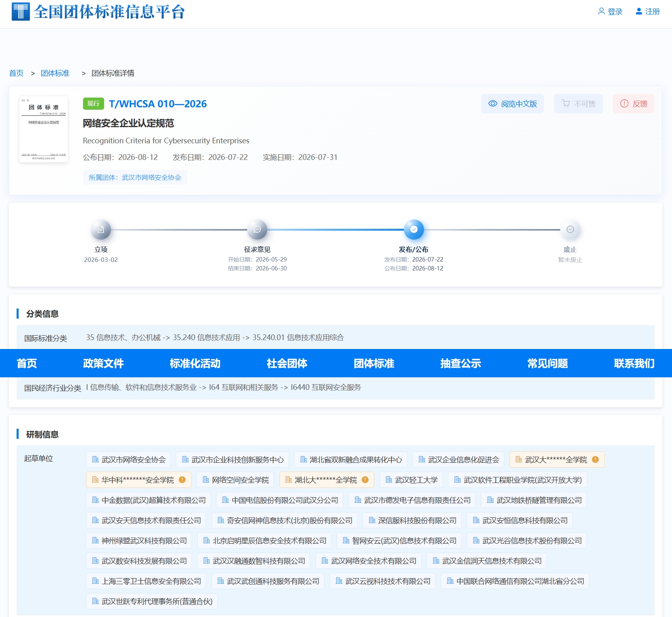The height and width of the screenshot is (617, 672).
Task: Select the 武汉武创通科技服务有限公司 unit tag
Action: point(268,581)
